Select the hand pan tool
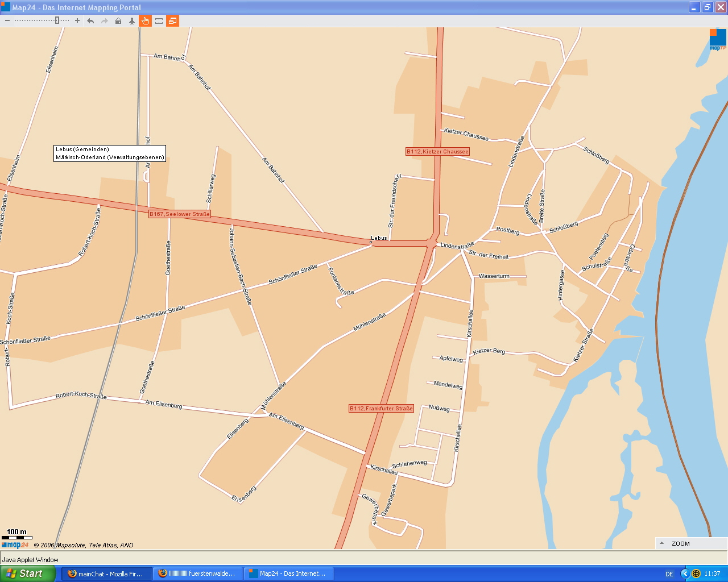Image resolution: width=728 pixels, height=582 pixels. click(146, 21)
